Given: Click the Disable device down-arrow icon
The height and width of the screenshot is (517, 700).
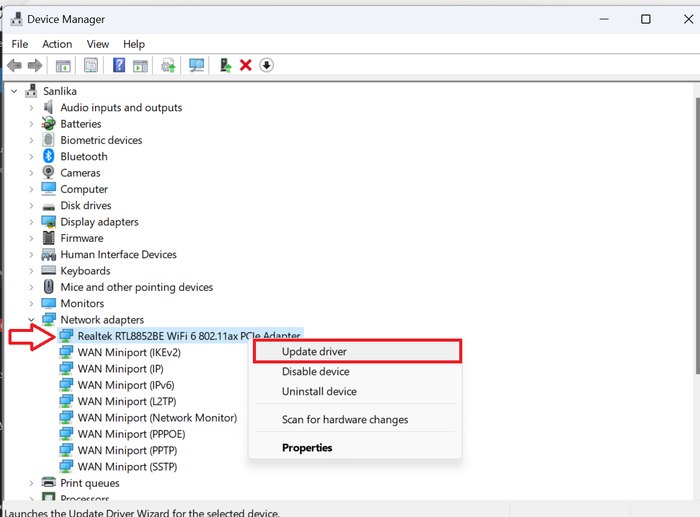Looking at the screenshot, I should pyautogui.click(x=267, y=65).
